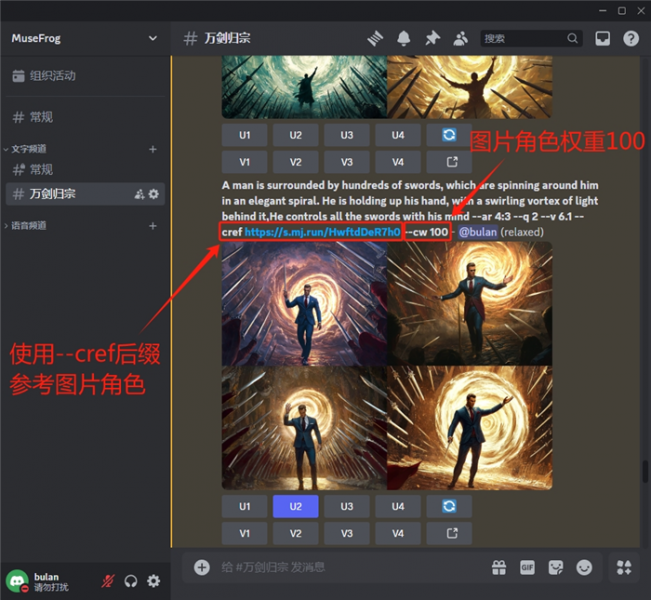Click highlighted U2 in lower row
This screenshot has width=651, height=600.
pos(296,507)
